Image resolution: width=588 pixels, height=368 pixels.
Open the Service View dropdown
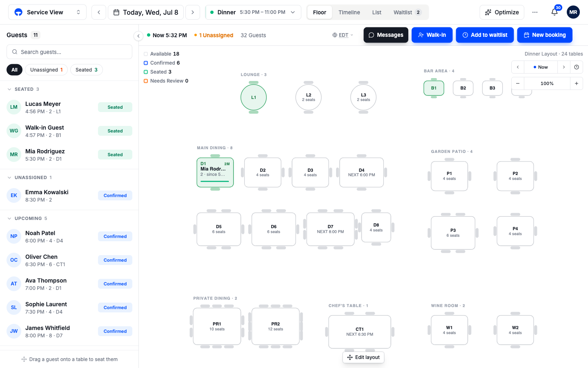point(47,12)
